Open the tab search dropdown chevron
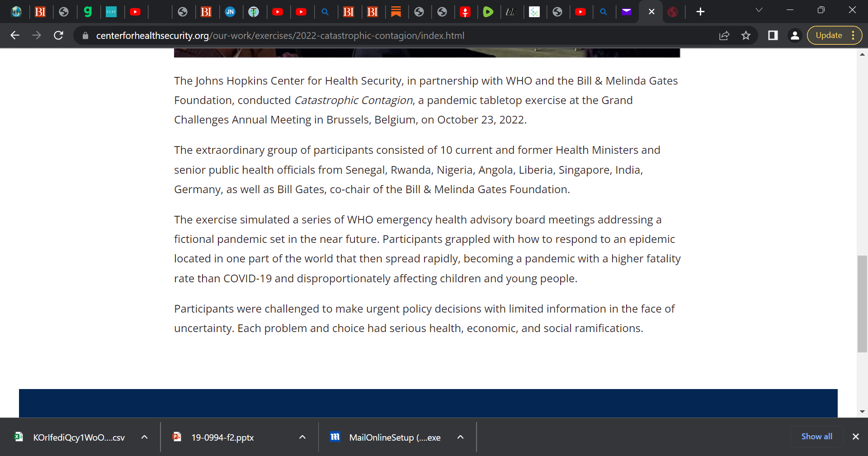 point(759,10)
